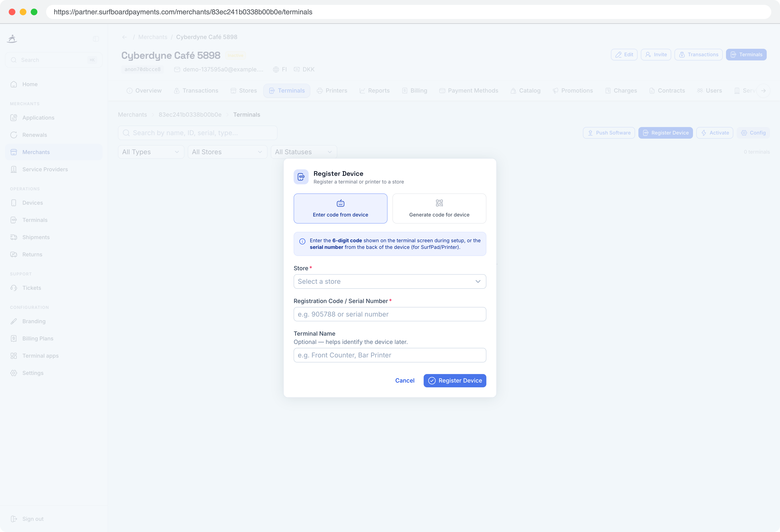Open Terminals in the Operations sidebar section
Viewport: 780px width, 532px height.
[x=54, y=220]
